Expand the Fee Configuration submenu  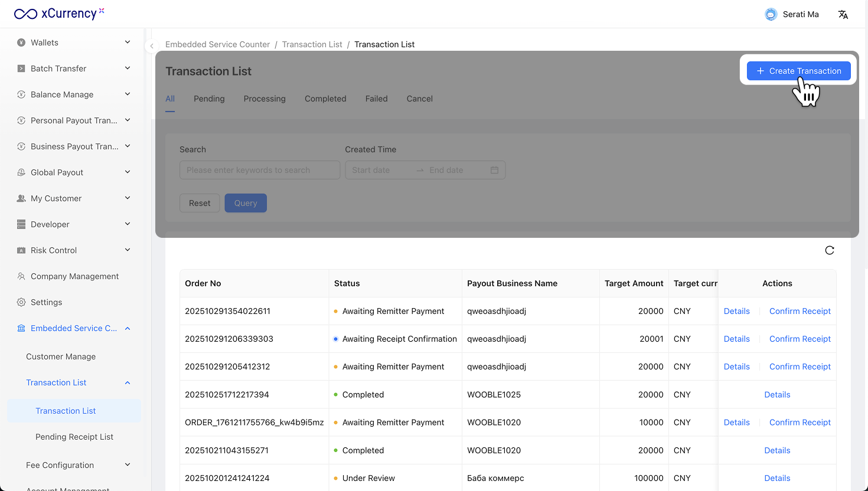click(128, 465)
